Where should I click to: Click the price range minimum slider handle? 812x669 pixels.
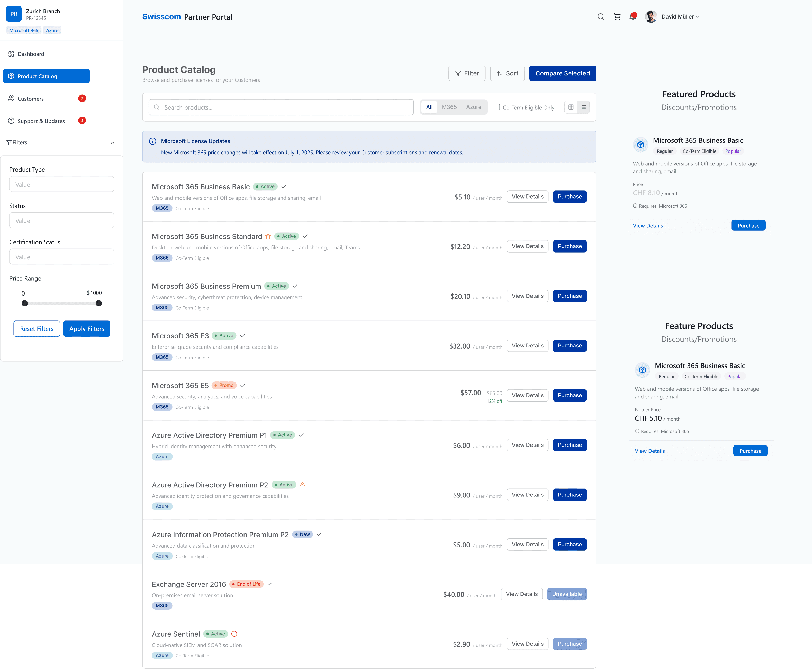[25, 303]
